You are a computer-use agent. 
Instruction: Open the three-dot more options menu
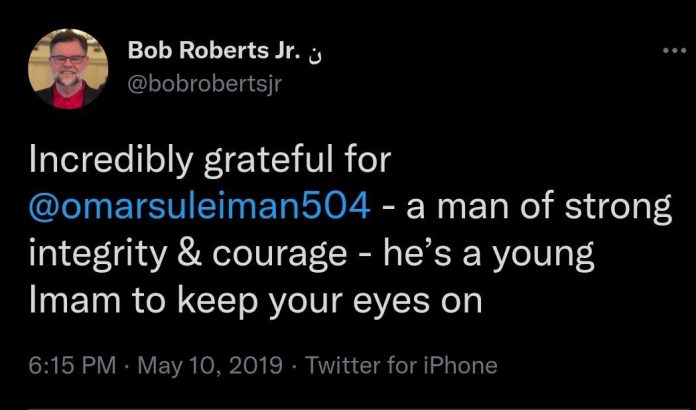click(x=674, y=51)
